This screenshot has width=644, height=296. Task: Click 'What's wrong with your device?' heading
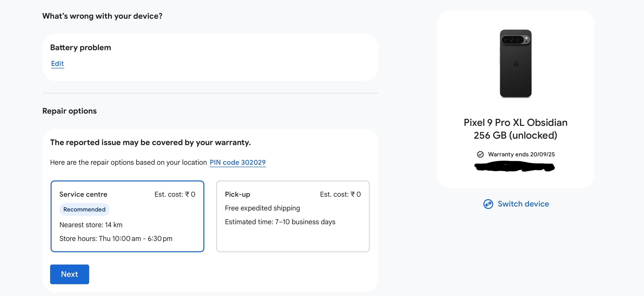point(102,16)
